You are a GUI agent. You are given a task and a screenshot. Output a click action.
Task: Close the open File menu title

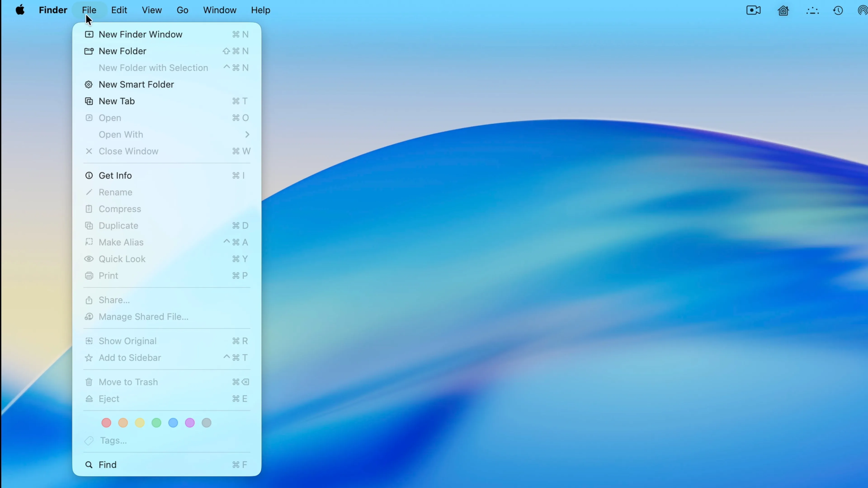click(x=89, y=10)
